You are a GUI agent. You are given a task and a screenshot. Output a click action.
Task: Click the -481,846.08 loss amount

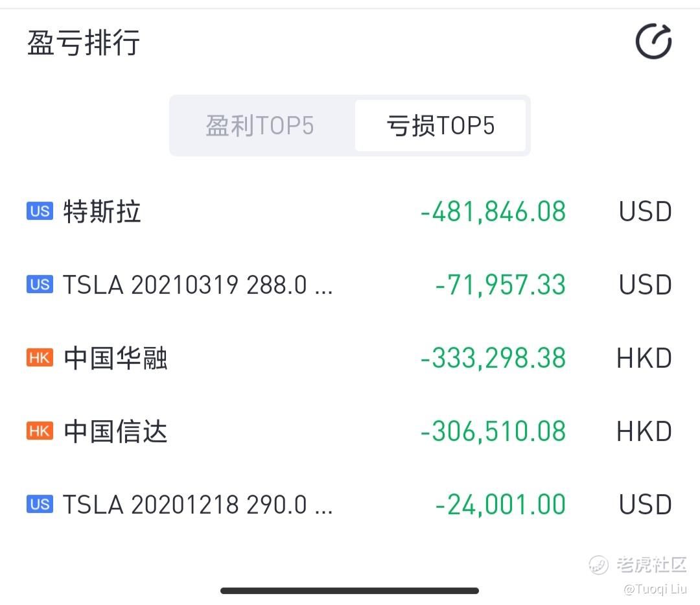pos(493,211)
